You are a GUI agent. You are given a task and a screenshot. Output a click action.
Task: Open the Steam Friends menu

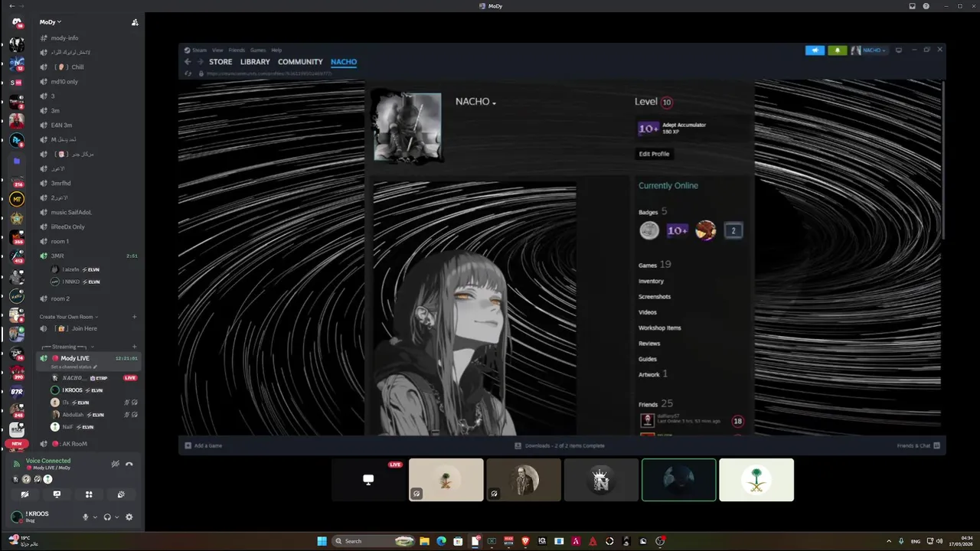tap(237, 50)
